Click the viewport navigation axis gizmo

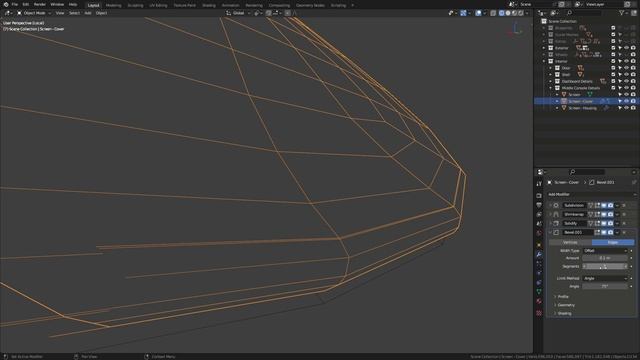516,29
